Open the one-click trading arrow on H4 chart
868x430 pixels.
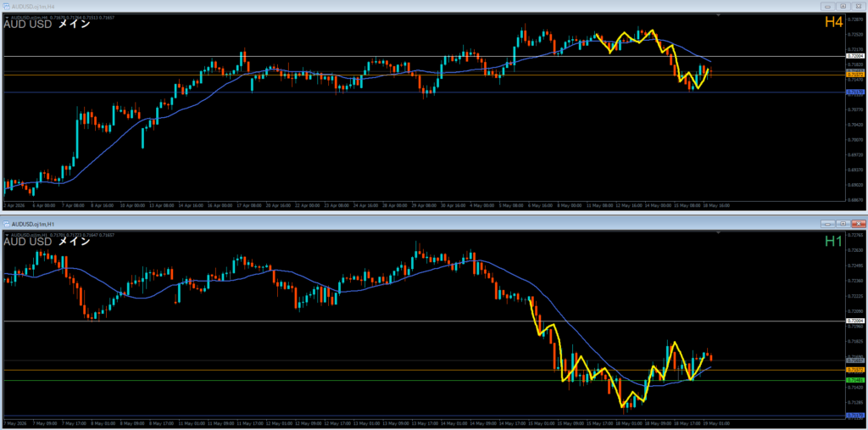[x=7, y=17]
